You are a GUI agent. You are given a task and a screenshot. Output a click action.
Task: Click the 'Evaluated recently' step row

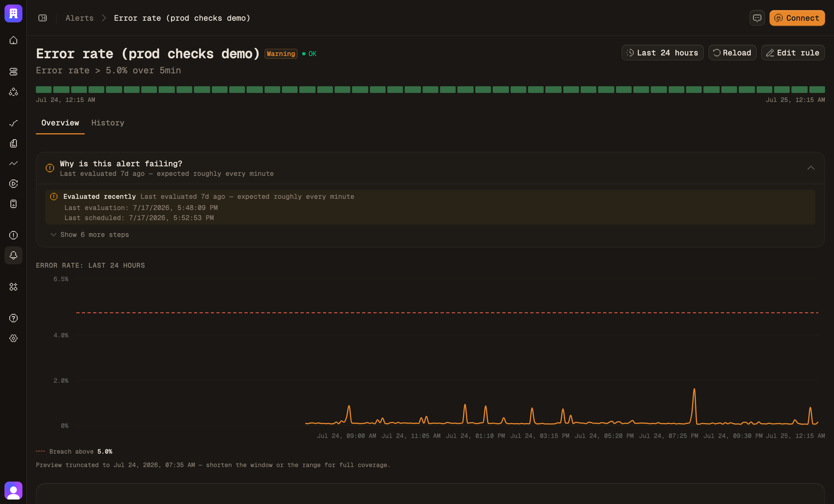(x=430, y=207)
